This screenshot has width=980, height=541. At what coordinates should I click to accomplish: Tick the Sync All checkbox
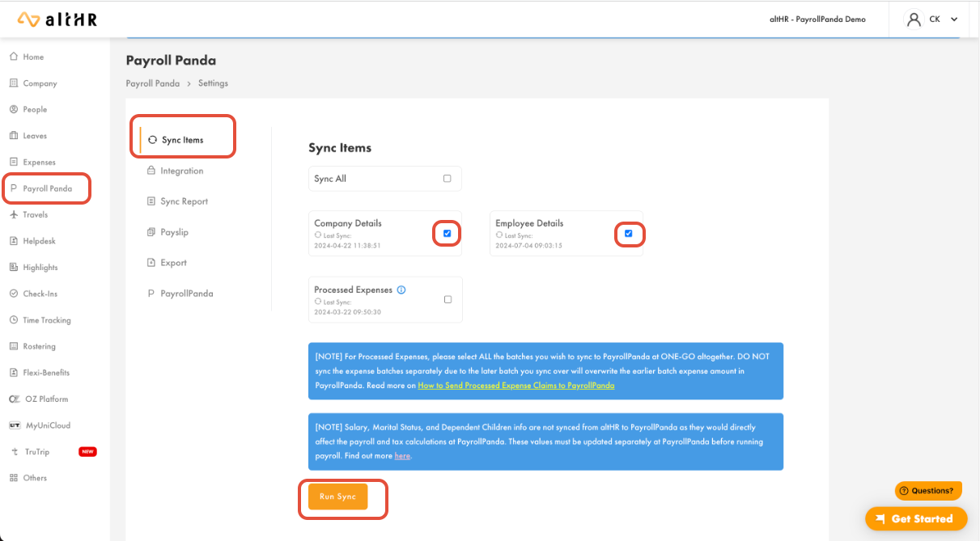pyautogui.click(x=448, y=179)
